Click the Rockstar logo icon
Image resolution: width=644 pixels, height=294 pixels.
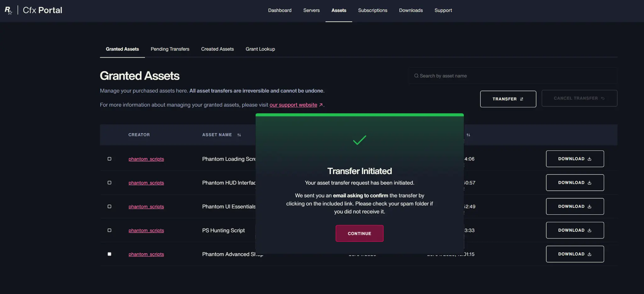point(8,10)
